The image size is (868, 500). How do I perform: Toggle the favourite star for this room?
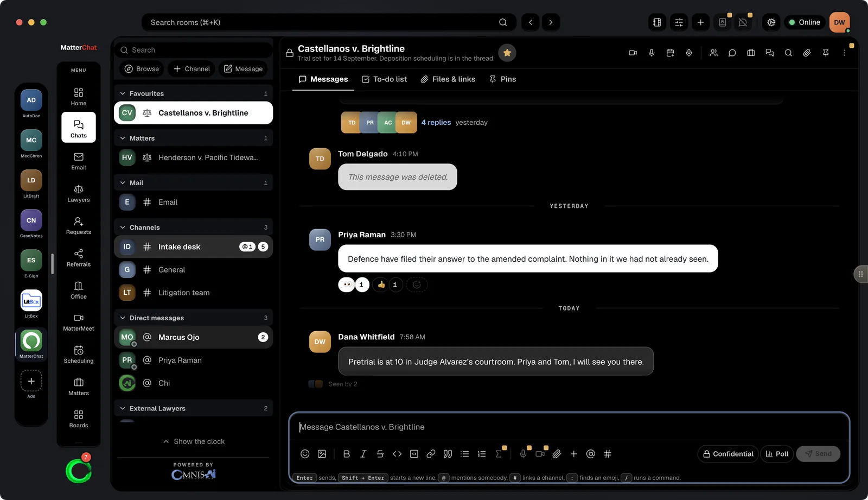click(507, 53)
